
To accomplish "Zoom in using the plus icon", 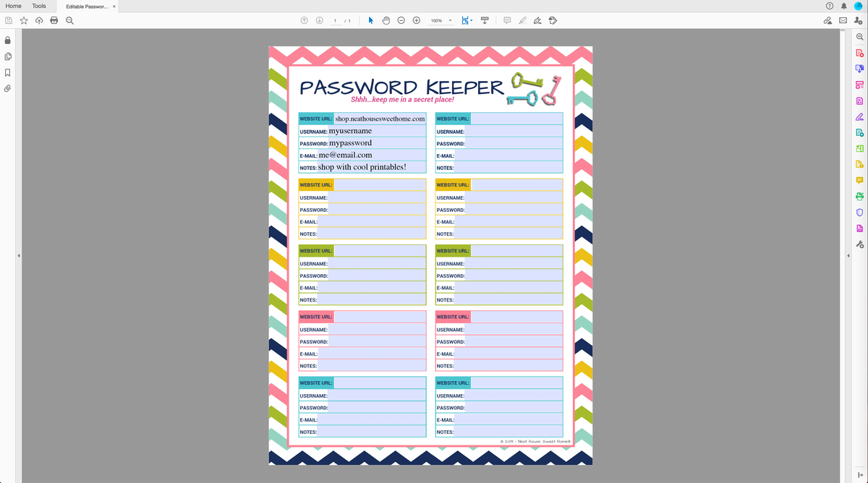I will coord(416,20).
